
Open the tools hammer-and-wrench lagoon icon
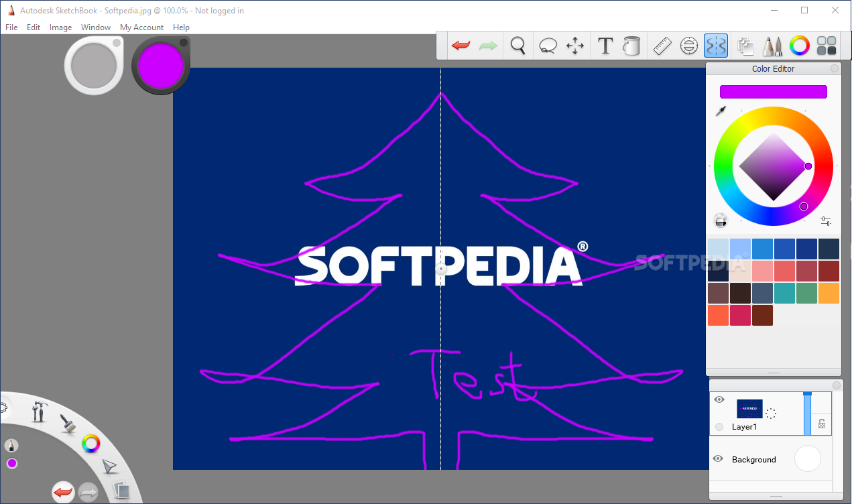click(x=39, y=411)
